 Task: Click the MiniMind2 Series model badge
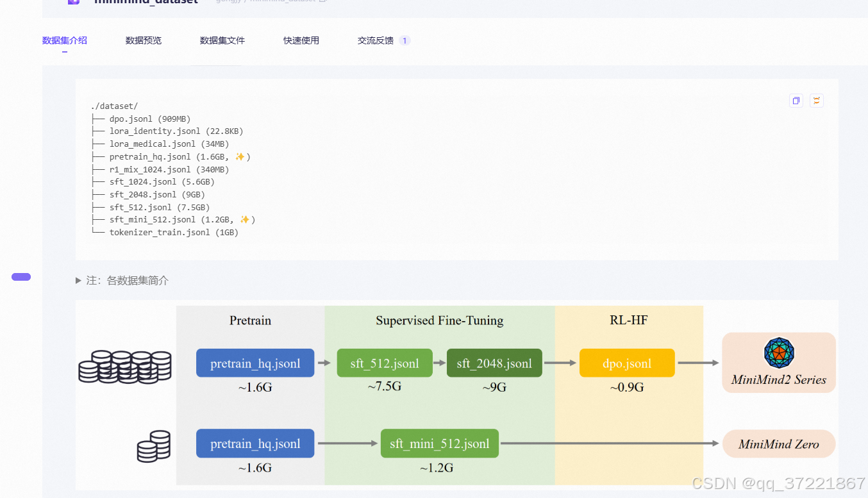[779, 363]
